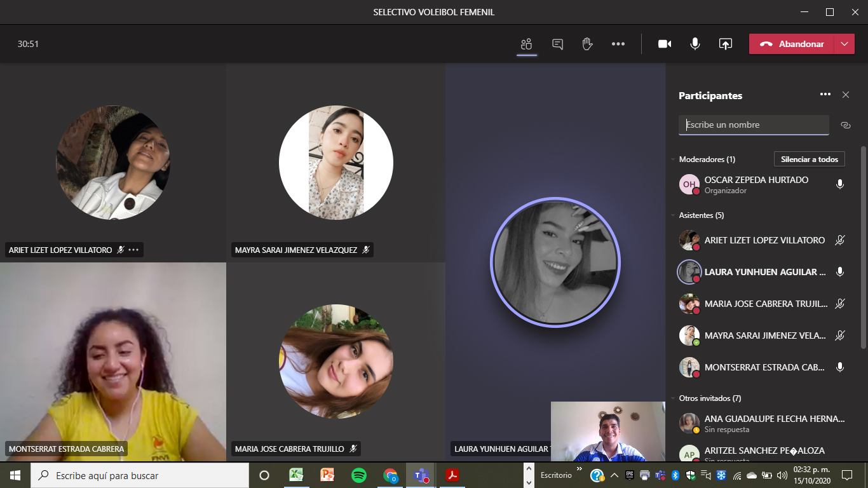
Task: Copy the meeting join link icon
Action: pos(846,125)
